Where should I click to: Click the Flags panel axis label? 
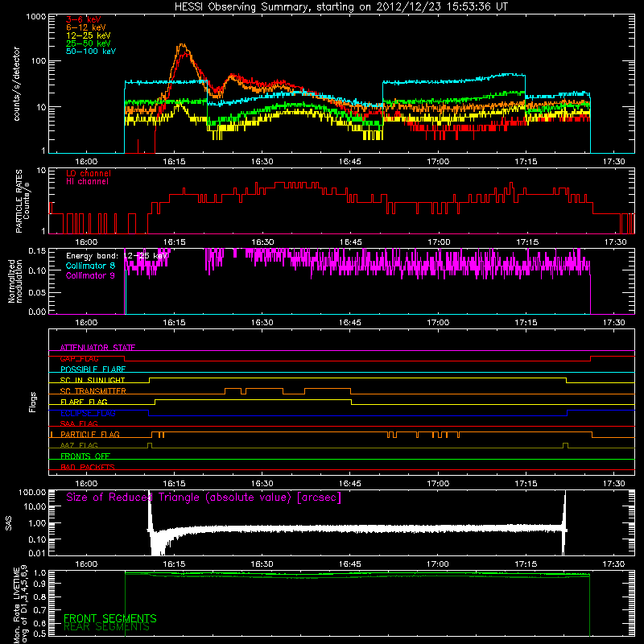[33, 402]
